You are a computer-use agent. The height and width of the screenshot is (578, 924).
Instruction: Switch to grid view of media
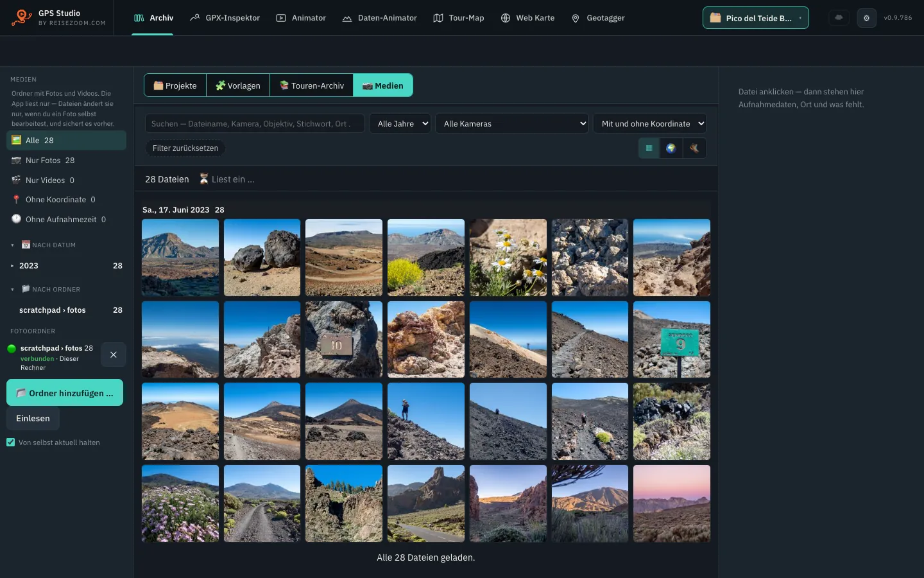(x=649, y=148)
